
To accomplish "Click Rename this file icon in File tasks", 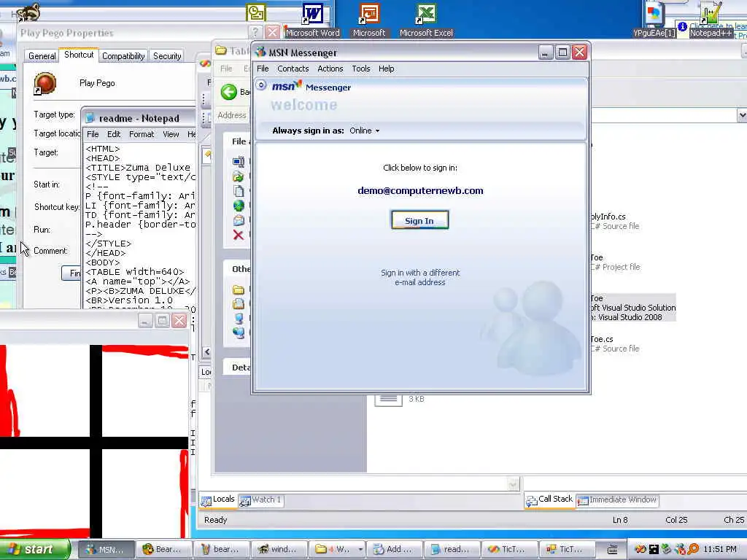I will click(239, 162).
